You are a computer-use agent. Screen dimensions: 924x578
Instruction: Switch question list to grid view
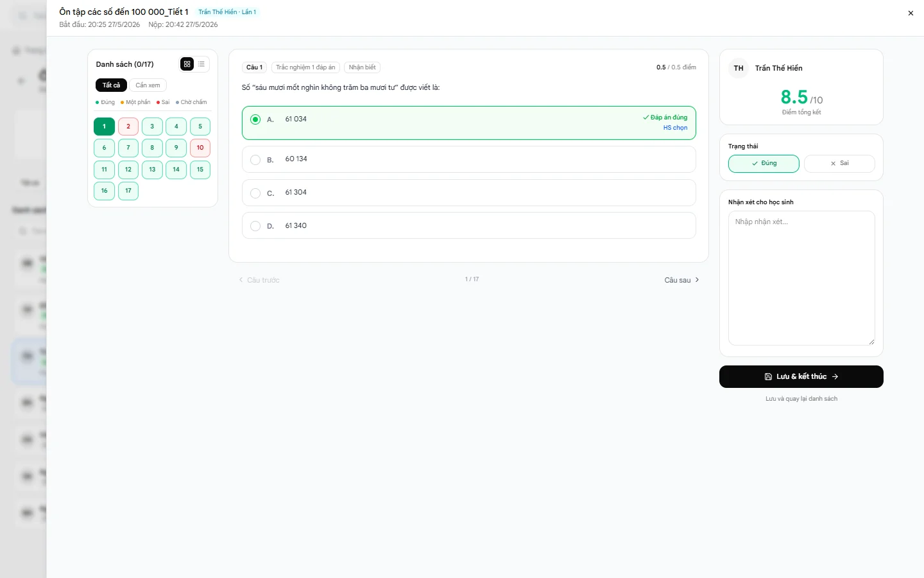[x=187, y=64]
